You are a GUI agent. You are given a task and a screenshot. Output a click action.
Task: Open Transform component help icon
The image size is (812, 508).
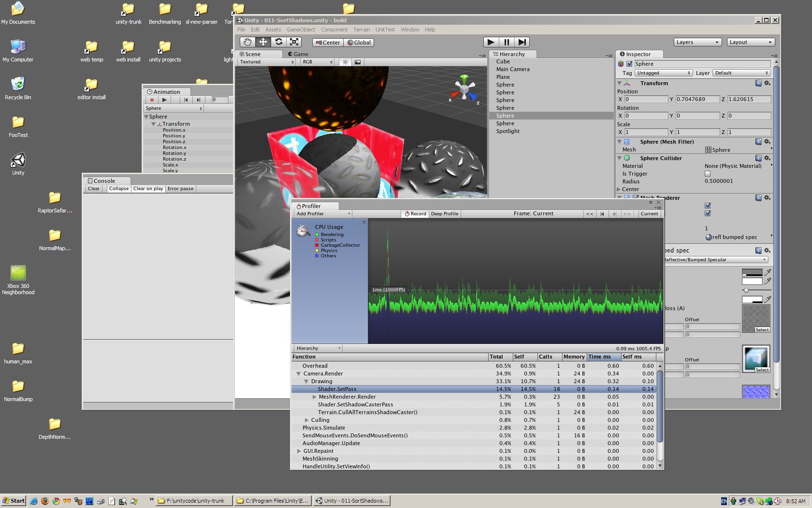tap(758, 83)
